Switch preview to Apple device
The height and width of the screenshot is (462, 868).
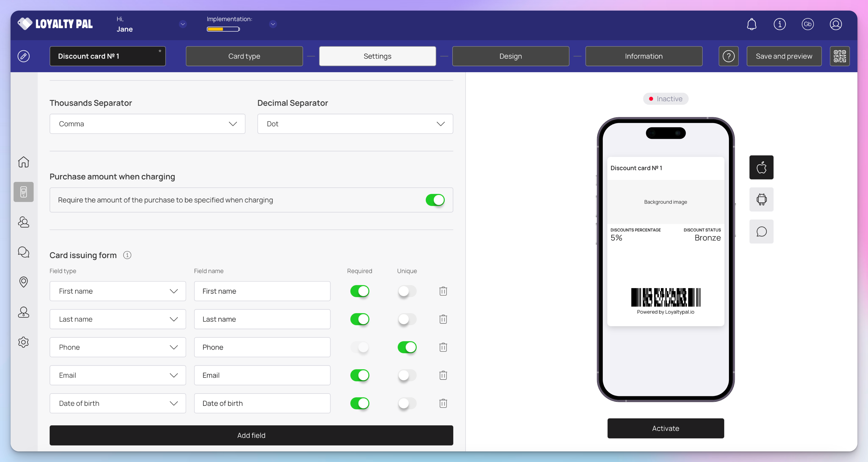pos(761,167)
